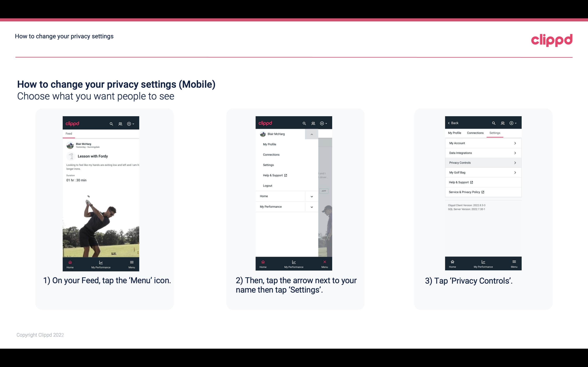Tap Data Integrations row in settings
This screenshot has height=367, width=588.
coord(483,153)
